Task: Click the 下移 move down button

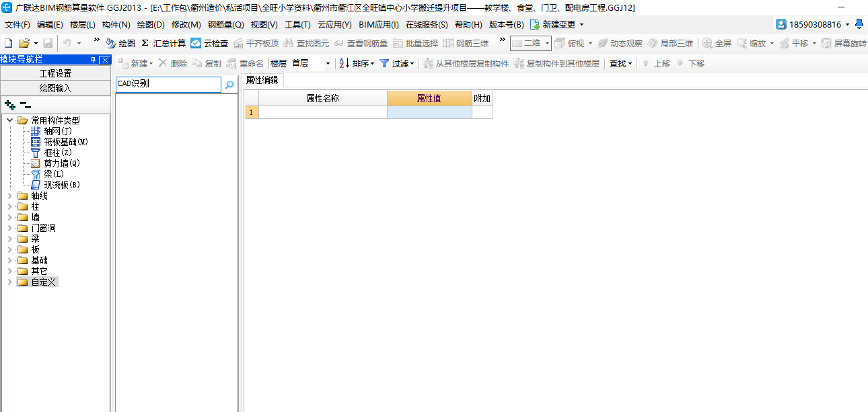Action: (690, 63)
